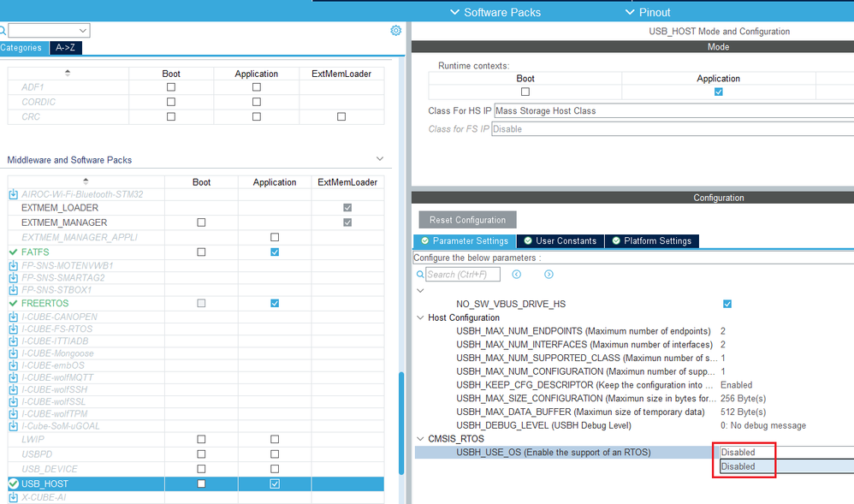Uncheck the Application runtime context checkbox in Mode
Image resolution: width=854 pixels, height=504 pixels.
pyautogui.click(x=719, y=92)
